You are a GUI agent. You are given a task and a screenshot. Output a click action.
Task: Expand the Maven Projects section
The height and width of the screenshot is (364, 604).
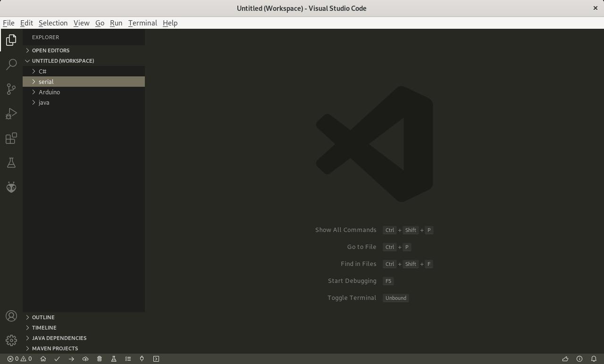(55, 348)
